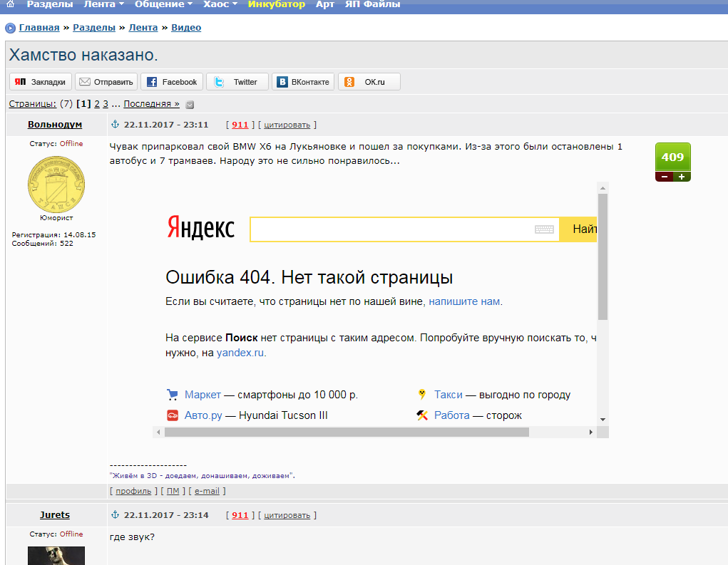Click the Авто.ру red car icon
This screenshot has width=728, height=565.
tap(173, 415)
